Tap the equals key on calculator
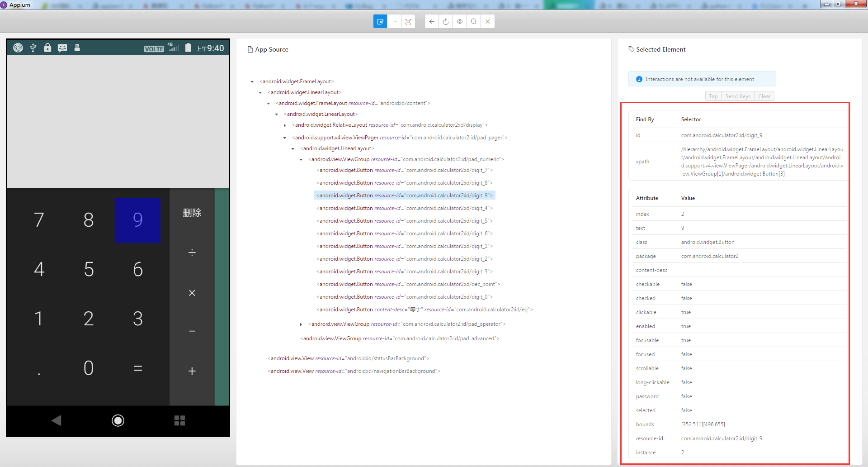 (138, 368)
